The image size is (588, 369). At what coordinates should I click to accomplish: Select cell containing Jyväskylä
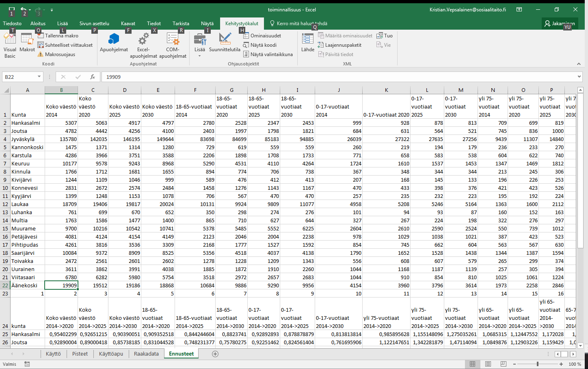tap(28, 139)
